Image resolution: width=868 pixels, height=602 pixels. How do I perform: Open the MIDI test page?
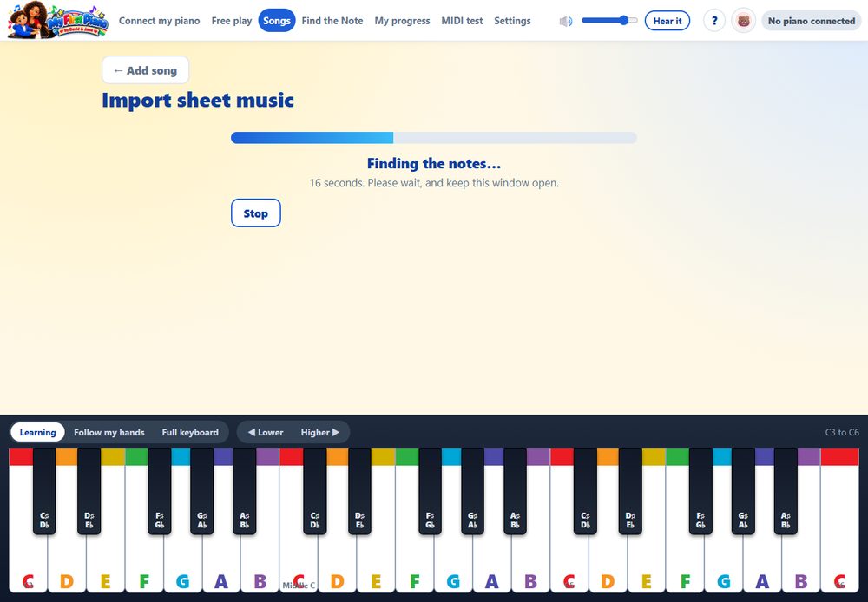click(x=462, y=21)
